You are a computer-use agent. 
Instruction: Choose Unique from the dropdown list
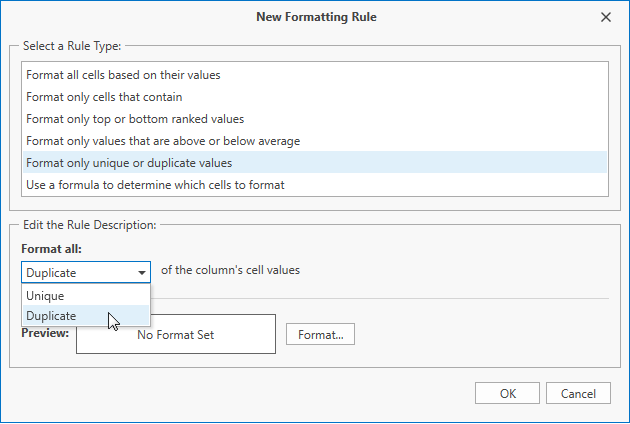86,296
